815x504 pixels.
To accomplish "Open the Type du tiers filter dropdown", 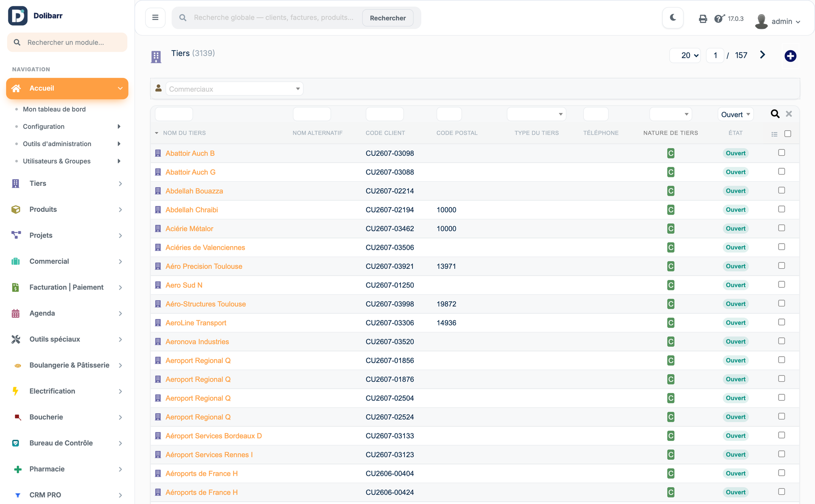I will 536,114.
